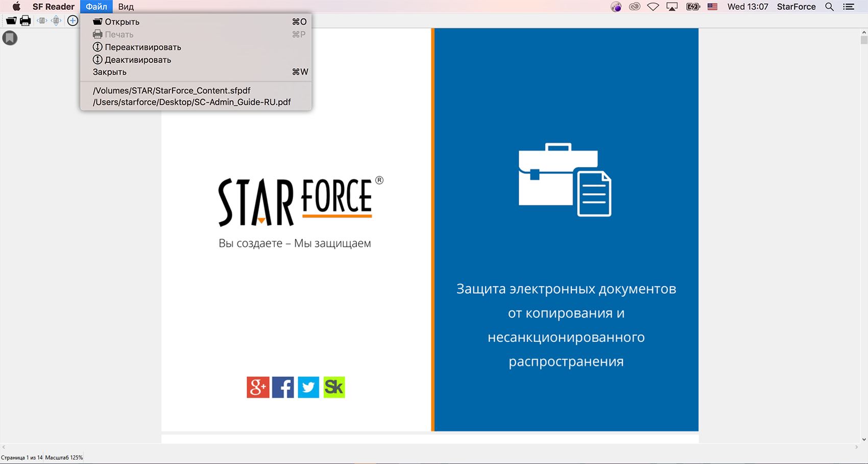Viewport: 868px width, 464px height.
Task: Click the battery status icon
Action: point(693,7)
